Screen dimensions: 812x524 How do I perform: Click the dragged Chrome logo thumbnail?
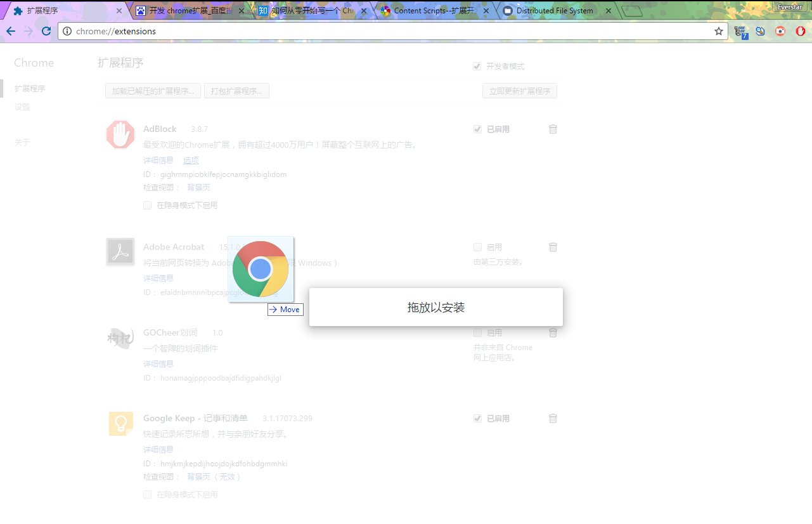pos(261,269)
